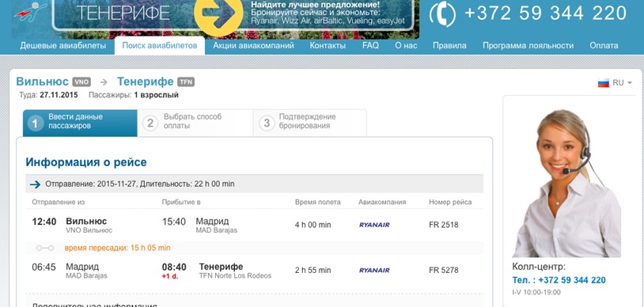Screen dimensions: 644x307
Task: Click the Ryanair logo for flight FR 5278
Action: coord(374,270)
